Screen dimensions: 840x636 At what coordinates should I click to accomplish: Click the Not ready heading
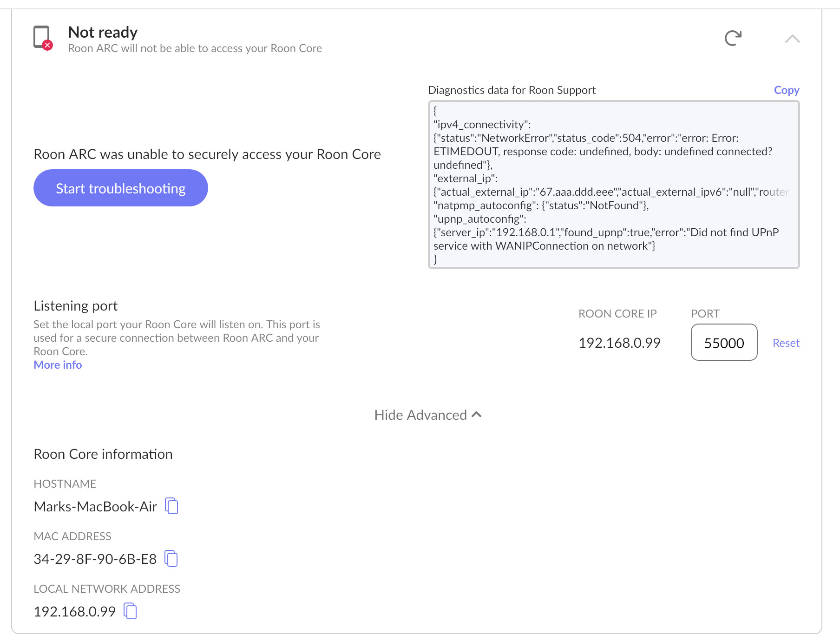point(103,32)
